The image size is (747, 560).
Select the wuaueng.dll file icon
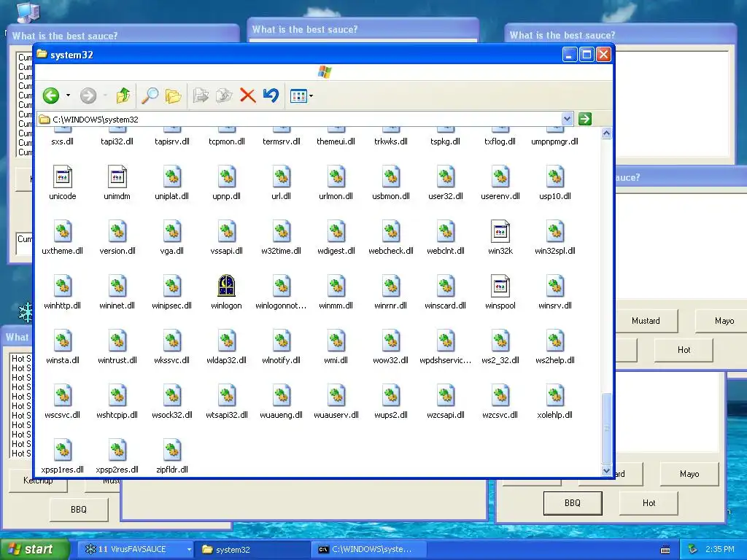click(x=281, y=396)
